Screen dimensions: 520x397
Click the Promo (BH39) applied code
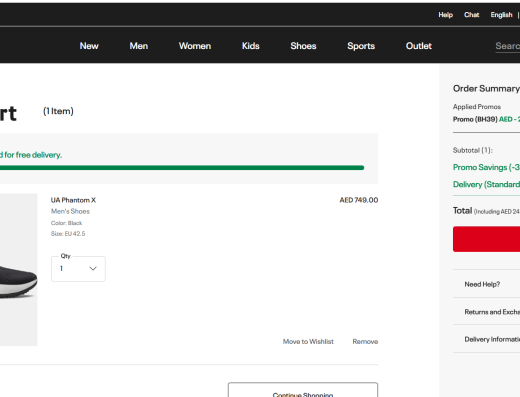coord(475,119)
